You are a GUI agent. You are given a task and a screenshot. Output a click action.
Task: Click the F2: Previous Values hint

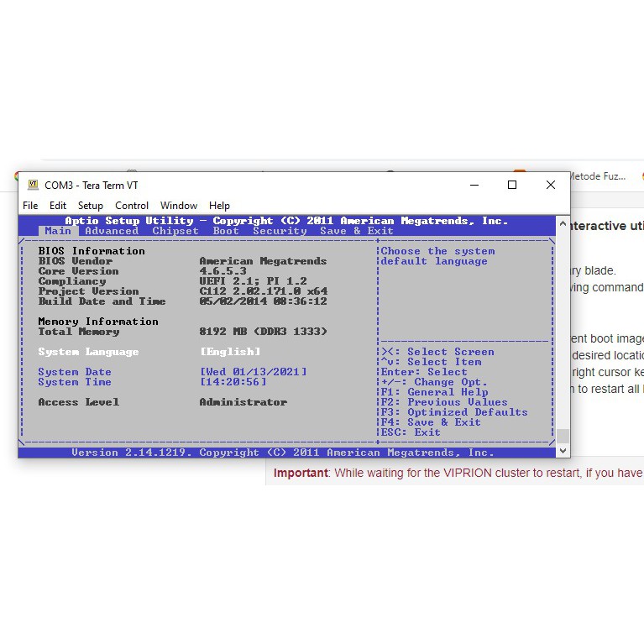coord(444,402)
